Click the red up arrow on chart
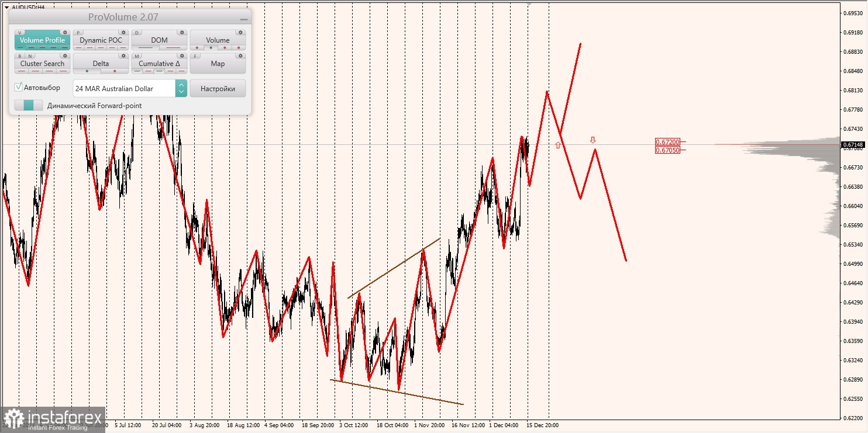 tap(557, 145)
